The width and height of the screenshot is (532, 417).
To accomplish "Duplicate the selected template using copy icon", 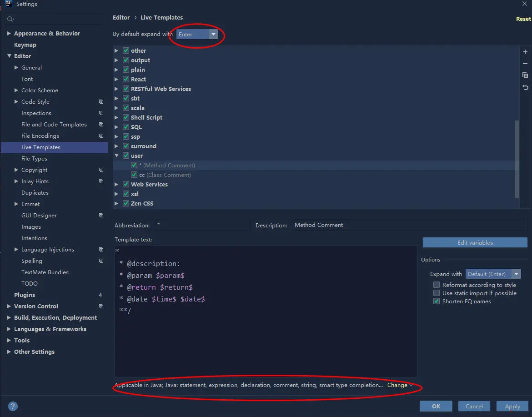I will 525,75.
